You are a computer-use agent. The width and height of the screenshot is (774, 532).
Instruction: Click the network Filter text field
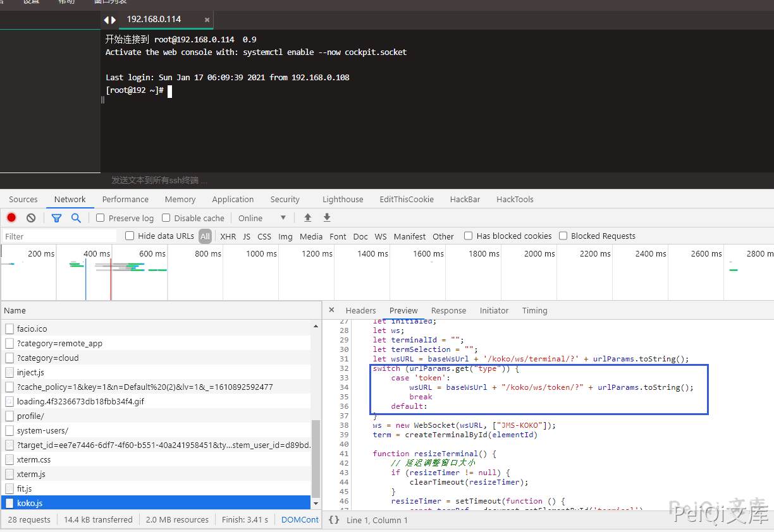[60, 236]
